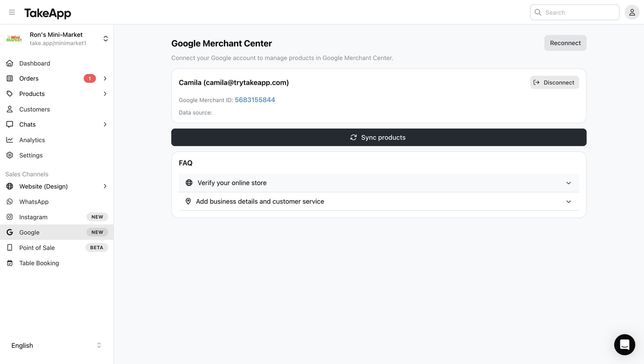
Task: Click the search magnifier icon
Action: coord(538,12)
